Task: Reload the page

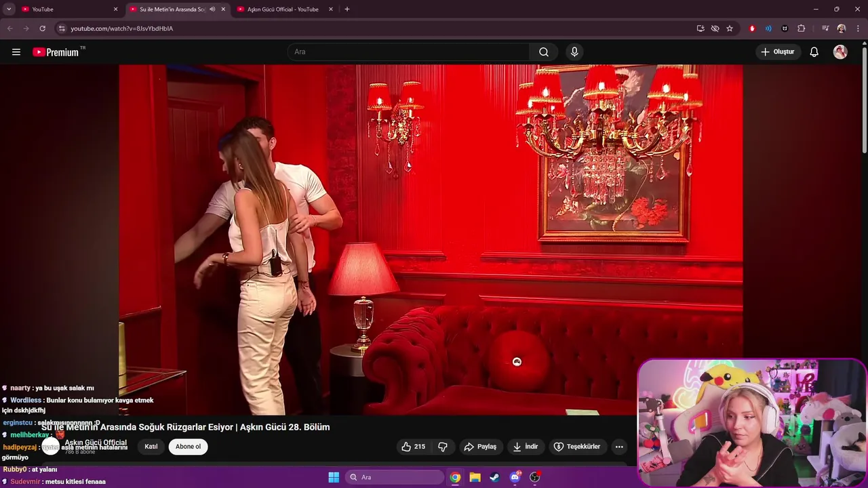Action: [x=42, y=28]
